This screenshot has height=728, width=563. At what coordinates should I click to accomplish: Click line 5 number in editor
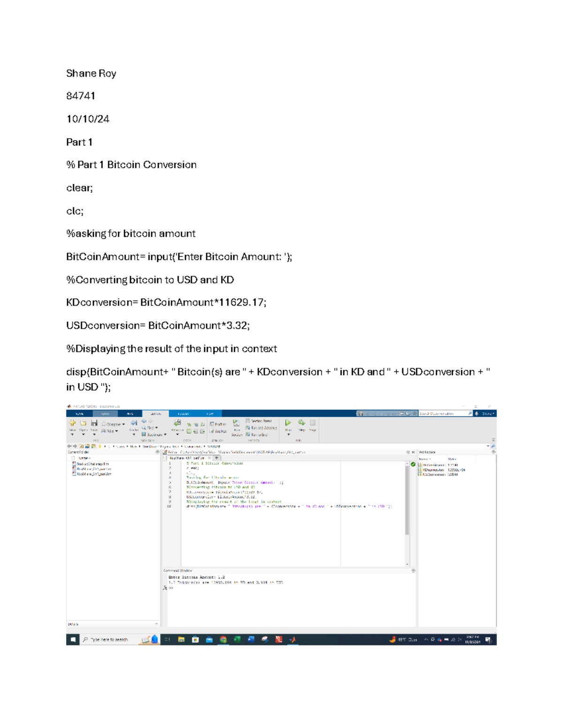(x=170, y=482)
